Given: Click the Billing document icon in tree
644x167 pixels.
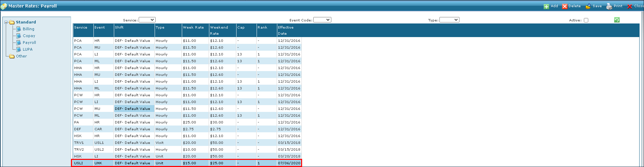Looking at the screenshot, I should coord(19,29).
